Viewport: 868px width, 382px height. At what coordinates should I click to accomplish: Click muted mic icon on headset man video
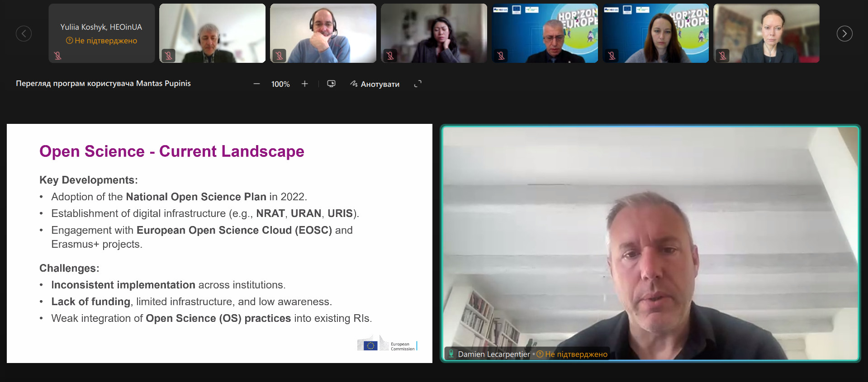pyautogui.click(x=279, y=56)
